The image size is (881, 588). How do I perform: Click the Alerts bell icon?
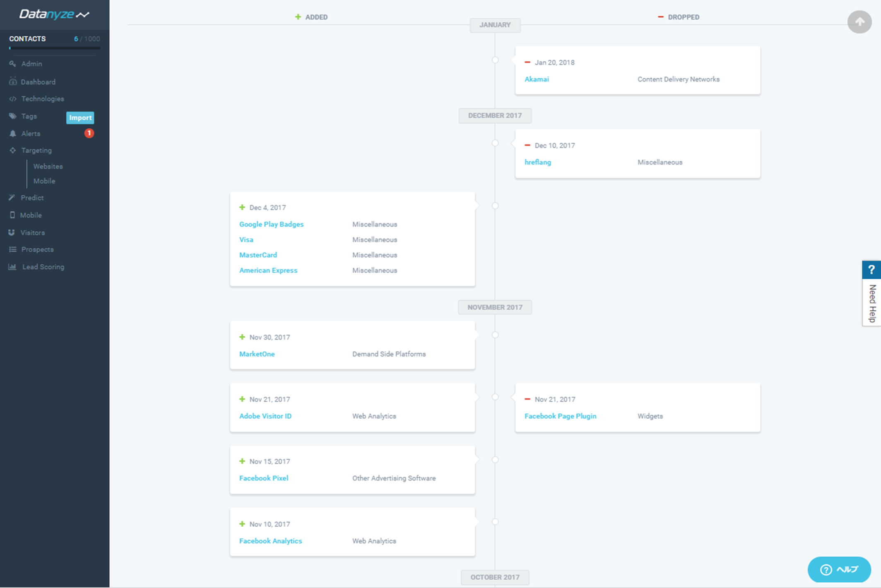(x=13, y=133)
